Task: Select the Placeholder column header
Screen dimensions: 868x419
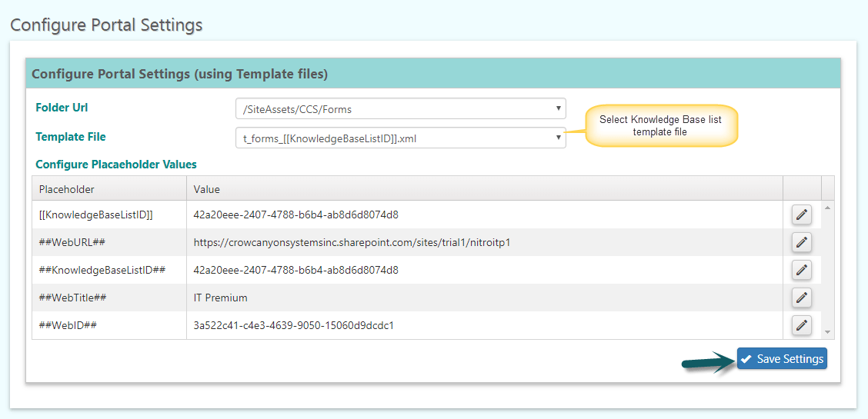Action: tap(109, 188)
